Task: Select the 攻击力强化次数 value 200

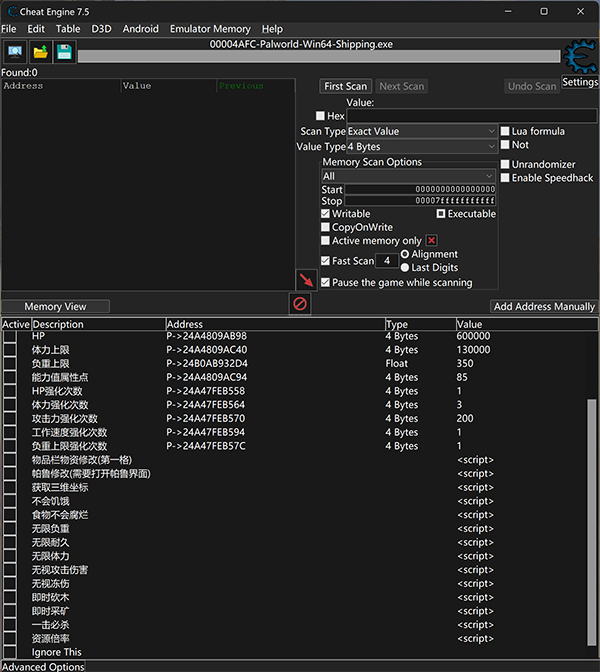Action: 465,418
